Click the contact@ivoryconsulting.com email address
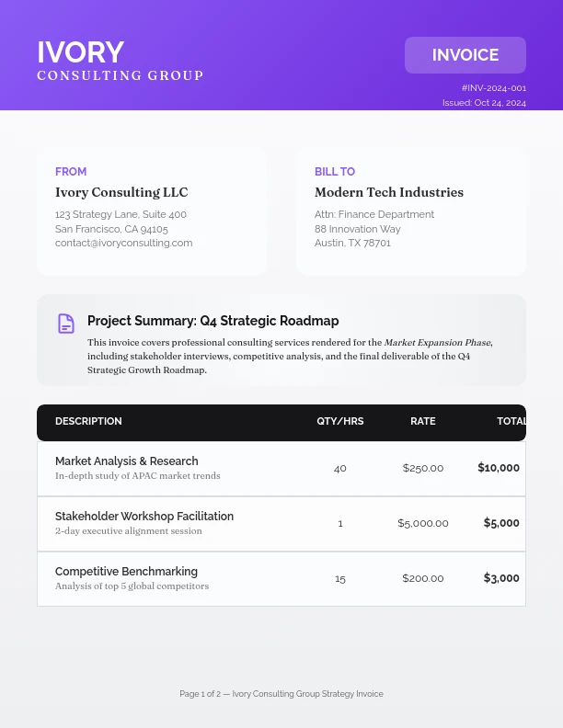 (x=123, y=243)
